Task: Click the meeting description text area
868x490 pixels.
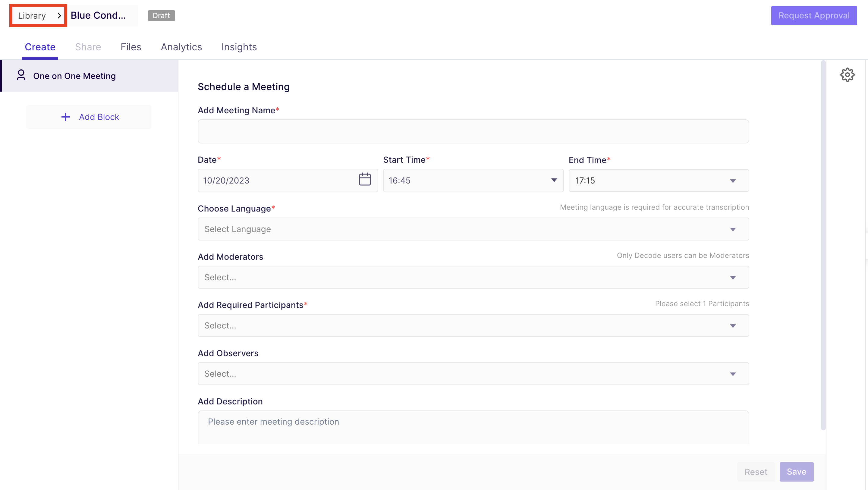Action: [x=473, y=427]
